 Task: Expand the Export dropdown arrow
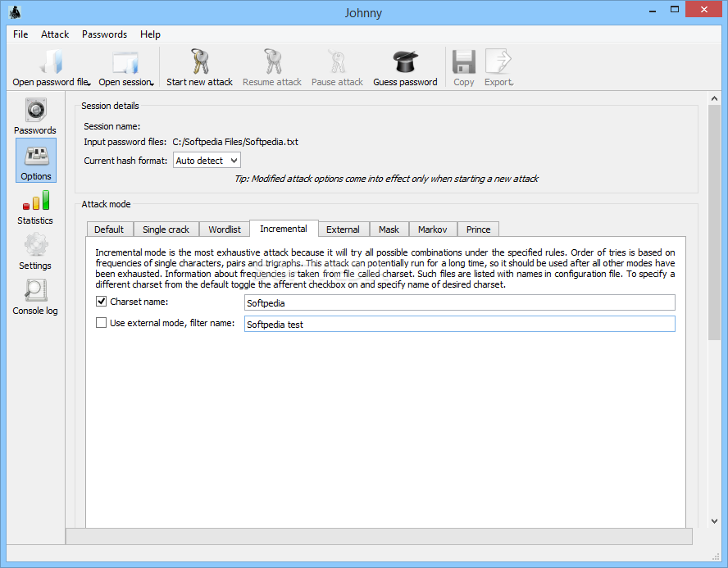[x=512, y=84]
